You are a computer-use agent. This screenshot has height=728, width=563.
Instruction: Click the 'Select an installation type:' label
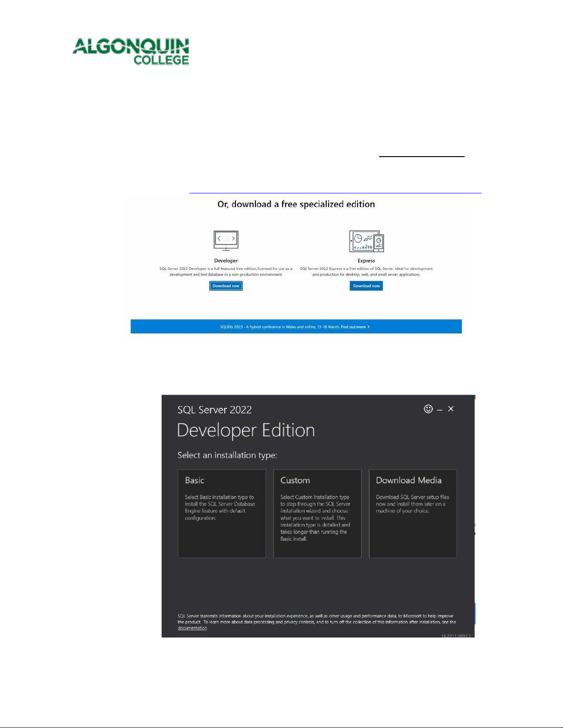(x=227, y=455)
